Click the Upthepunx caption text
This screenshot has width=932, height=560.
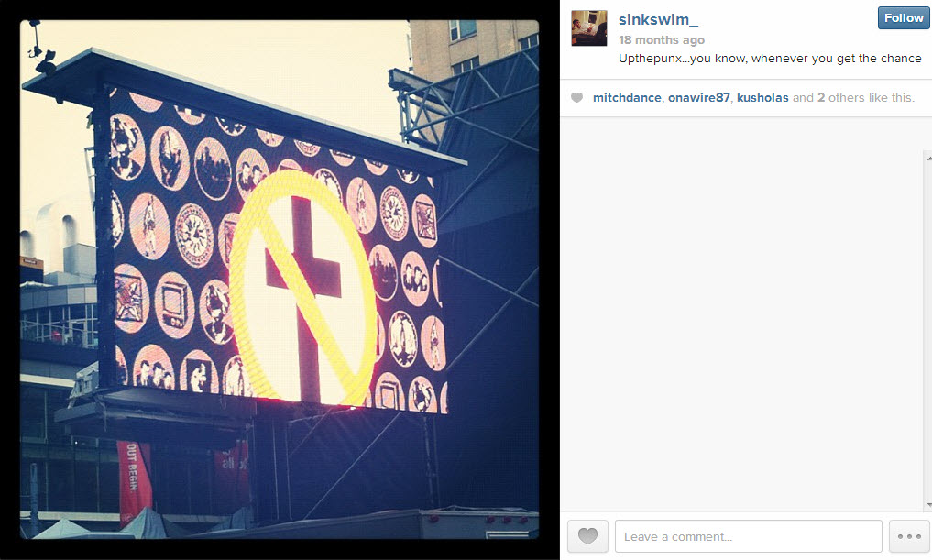(x=770, y=59)
